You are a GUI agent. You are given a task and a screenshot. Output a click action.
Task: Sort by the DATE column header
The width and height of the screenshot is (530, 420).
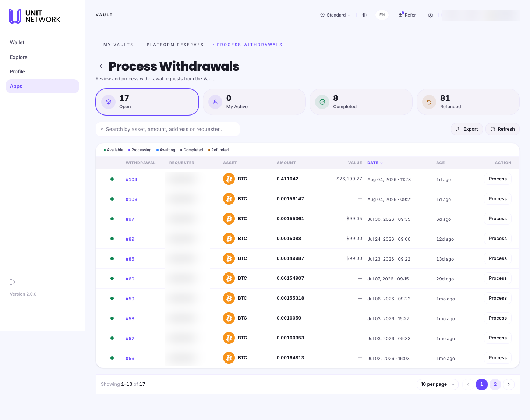click(x=375, y=163)
